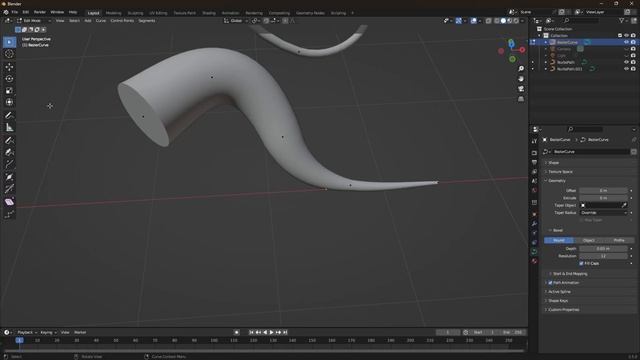This screenshot has height=360, width=640.
Task: Click the pan hand viewport gizmo
Action: [x=521, y=79]
